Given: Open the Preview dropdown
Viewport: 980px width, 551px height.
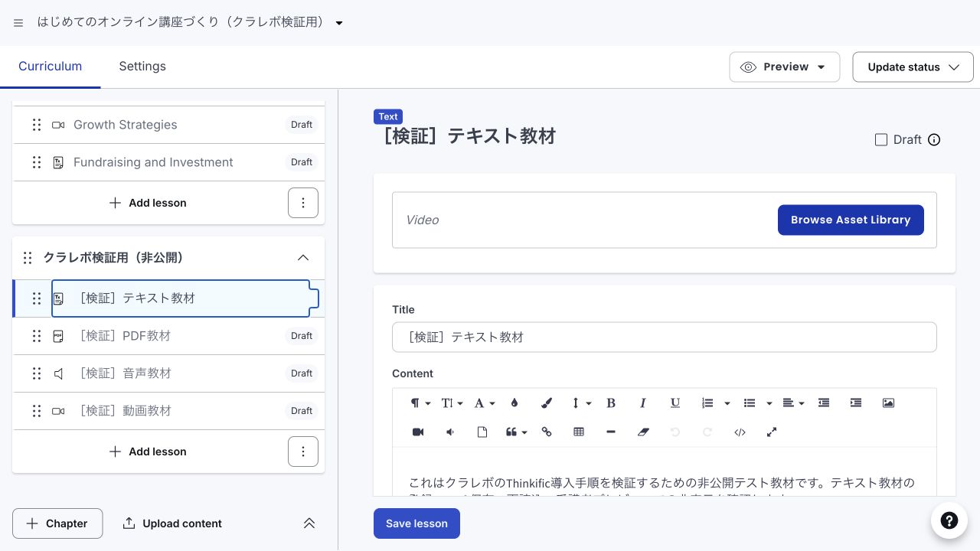Looking at the screenshot, I should (785, 67).
